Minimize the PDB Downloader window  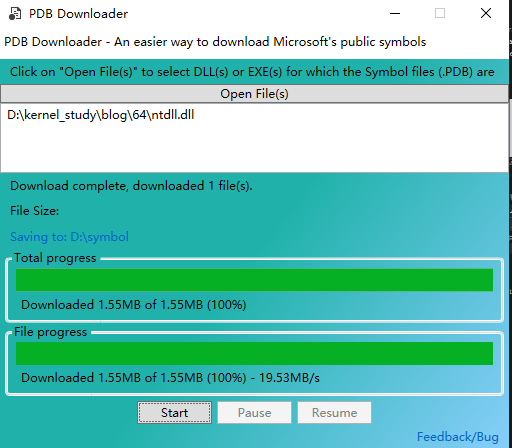click(x=395, y=14)
